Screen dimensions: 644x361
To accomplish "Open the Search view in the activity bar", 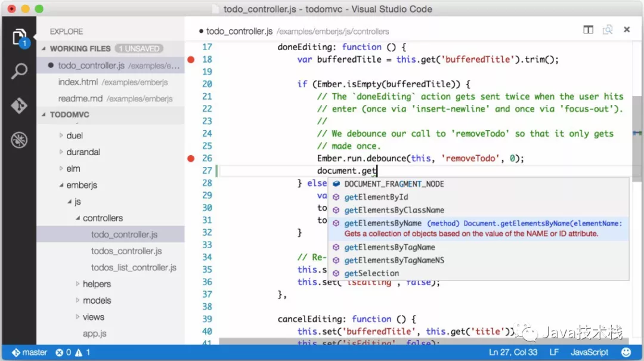I will (19, 71).
